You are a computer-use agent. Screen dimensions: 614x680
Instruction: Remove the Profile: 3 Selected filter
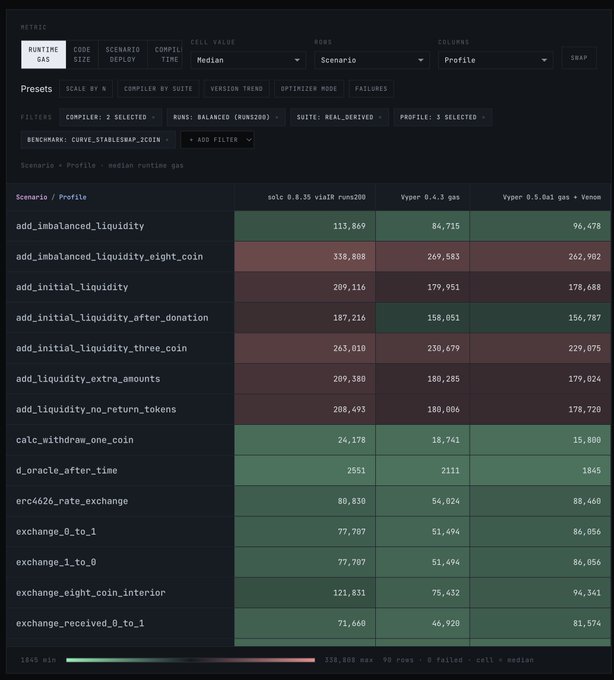click(484, 117)
